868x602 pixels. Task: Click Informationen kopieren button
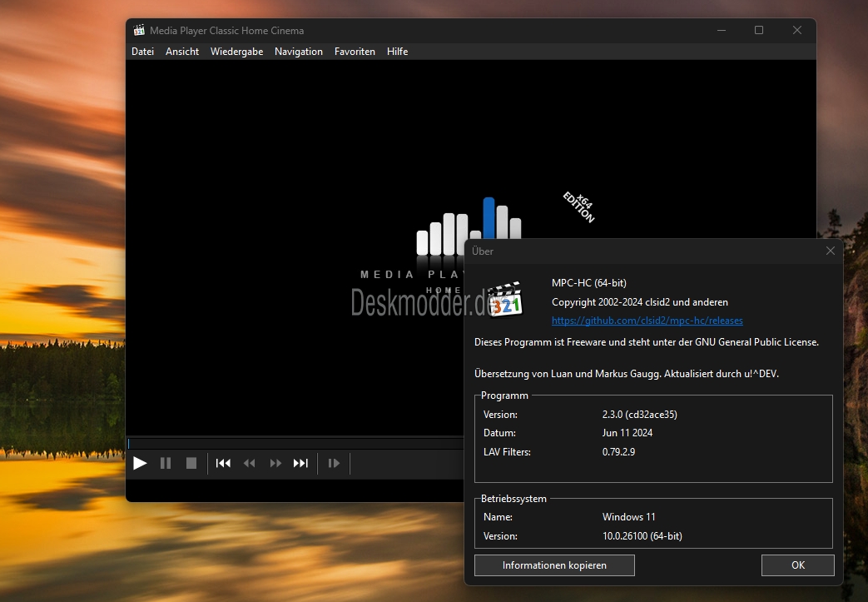[554, 565]
